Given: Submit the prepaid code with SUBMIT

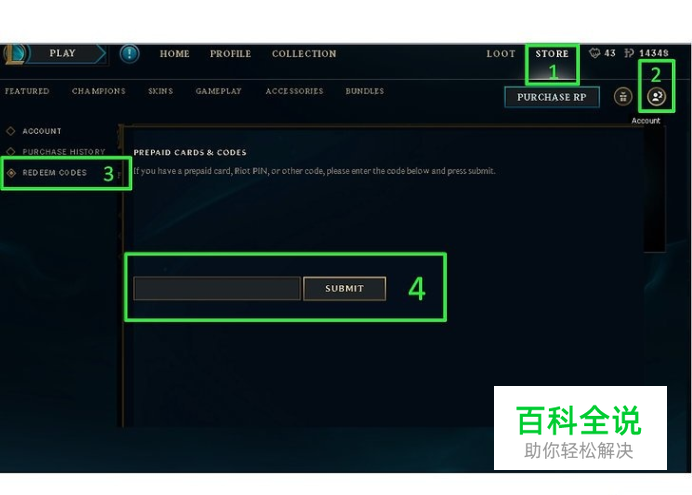Looking at the screenshot, I should click(345, 289).
